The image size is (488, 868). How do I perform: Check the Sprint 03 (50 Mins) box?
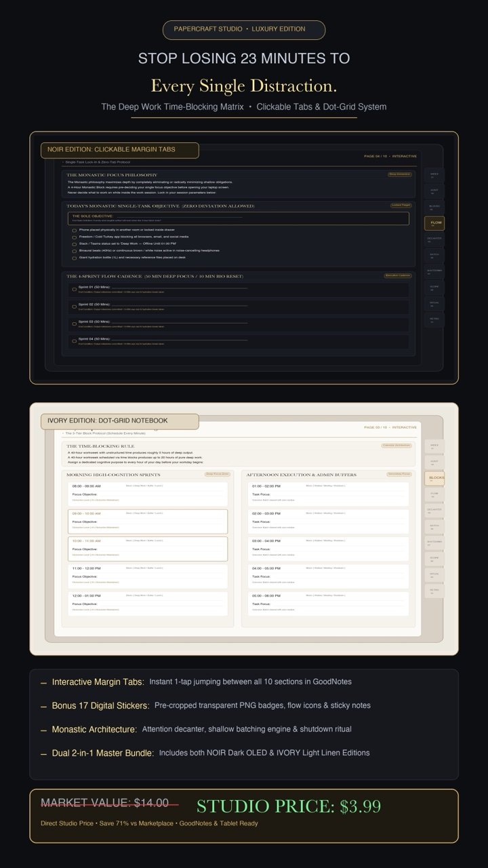click(75, 323)
